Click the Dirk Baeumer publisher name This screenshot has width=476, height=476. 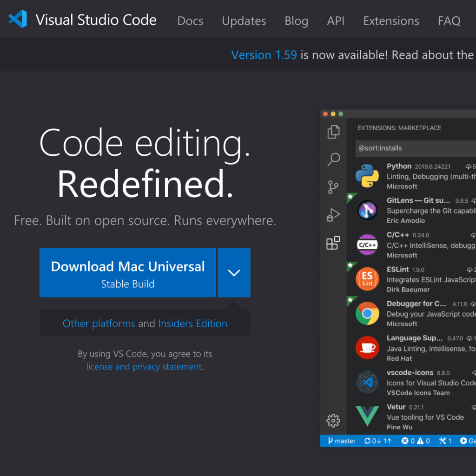click(408, 290)
